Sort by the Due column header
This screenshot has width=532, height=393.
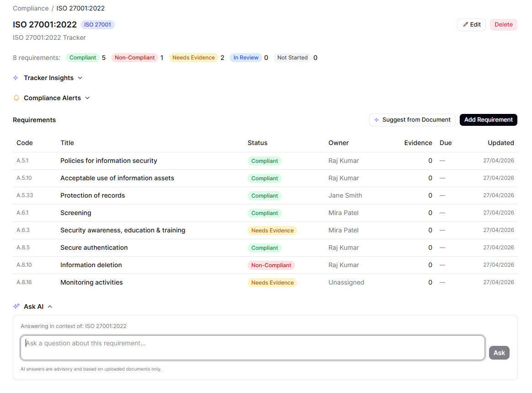[446, 143]
